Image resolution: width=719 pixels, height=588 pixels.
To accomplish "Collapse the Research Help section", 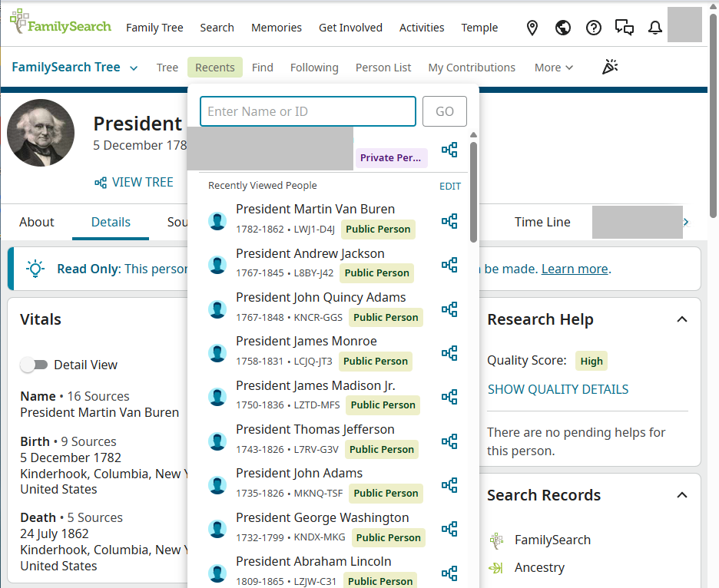I will point(682,319).
